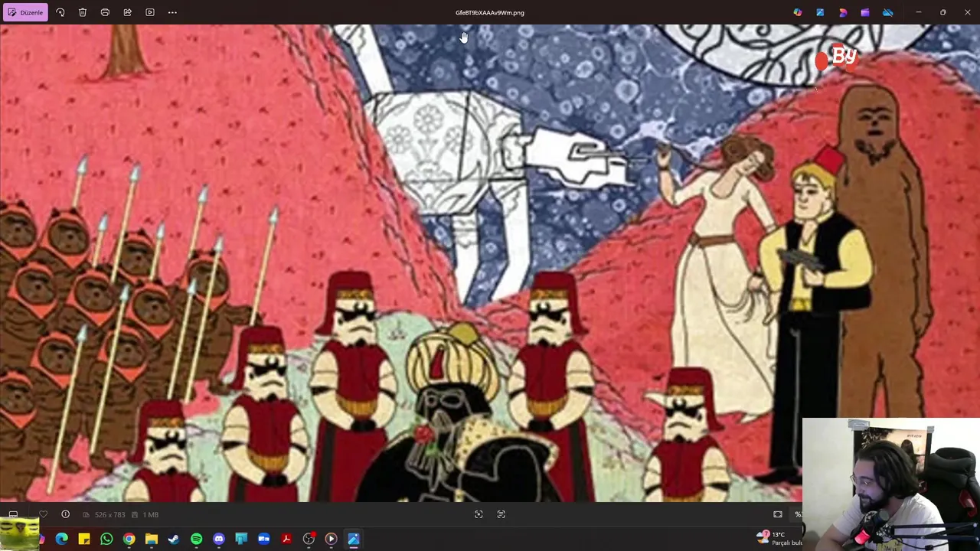The image size is (980, 551).
Task: Toggle the heart favorite icon
Action: pos(43,514)
